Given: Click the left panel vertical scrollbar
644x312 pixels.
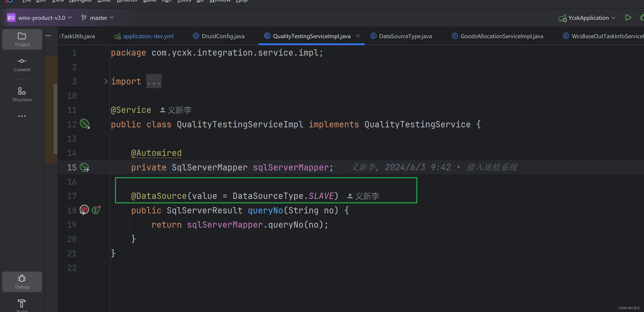Looking at the screenshot, I should click(55, 119).
